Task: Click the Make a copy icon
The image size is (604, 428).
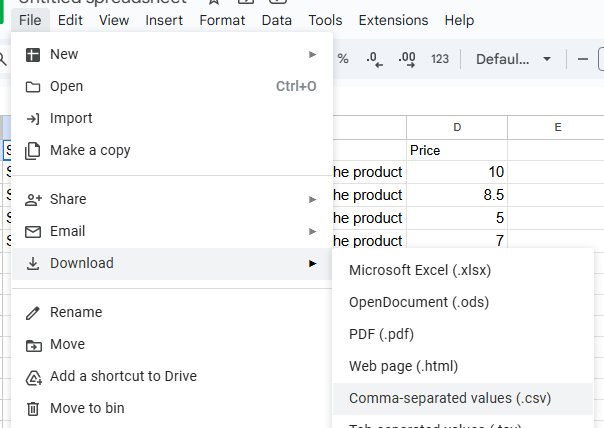Action: (x=33, y=151)
